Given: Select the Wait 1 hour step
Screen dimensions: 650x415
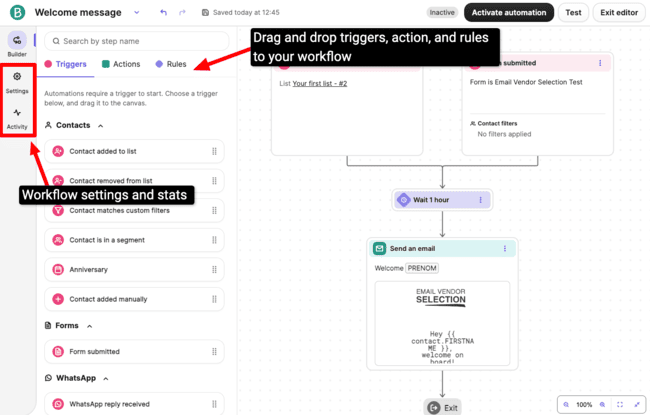Looking at the screenshot, I should tap(442, 200).
